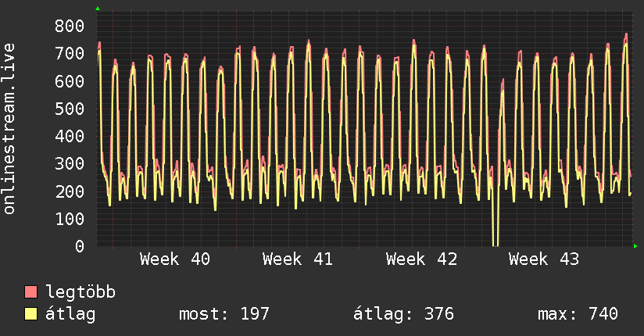Image resolution: width=644 pixels, height=336 pixels.
Task: Click the 'átlag: 376' average value
Action: coord(404,314)
